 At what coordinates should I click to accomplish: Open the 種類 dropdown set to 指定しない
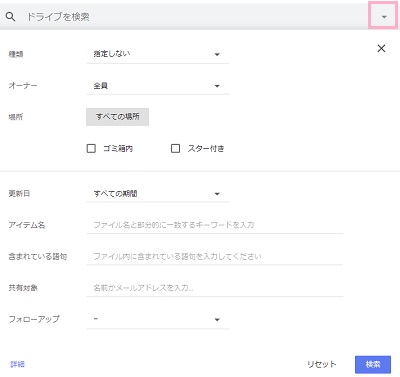158,54
